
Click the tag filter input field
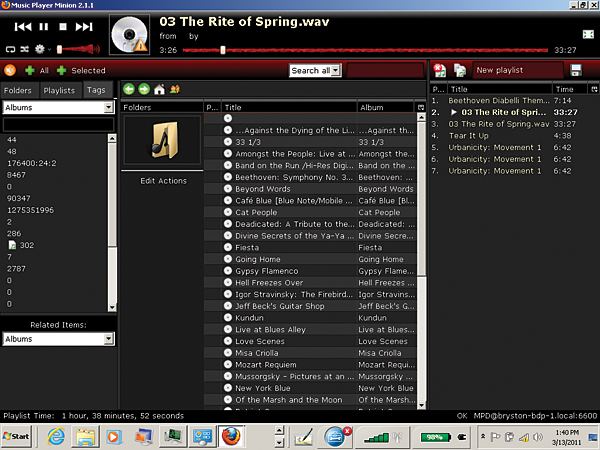click(59, 124)
